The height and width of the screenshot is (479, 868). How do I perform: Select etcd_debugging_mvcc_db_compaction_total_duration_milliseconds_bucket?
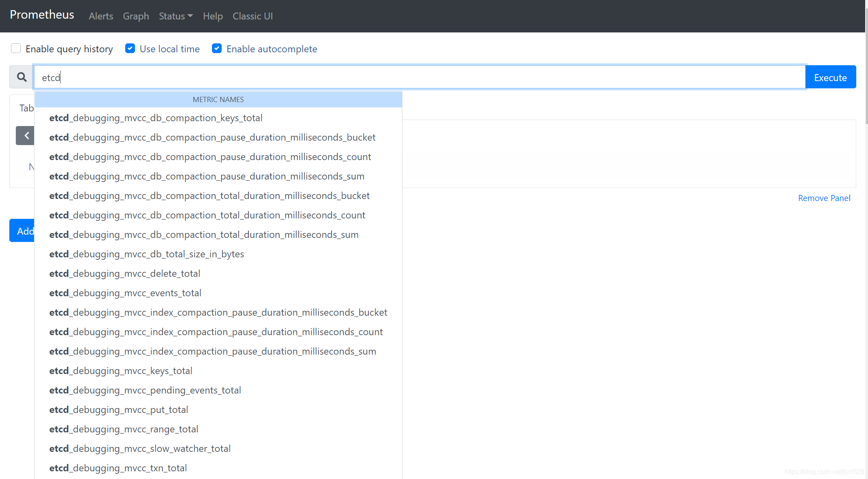[x=218, y=196]
